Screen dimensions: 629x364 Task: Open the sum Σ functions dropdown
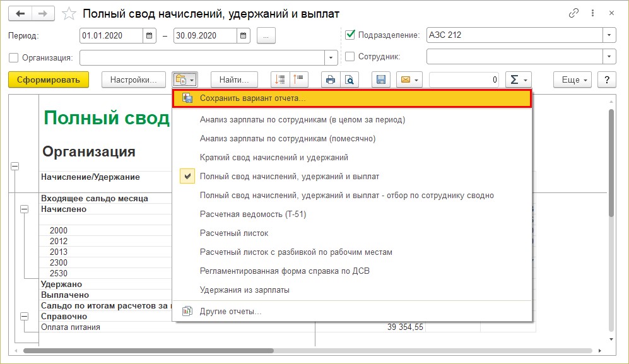pyautogui.click(x=519, y=80)
